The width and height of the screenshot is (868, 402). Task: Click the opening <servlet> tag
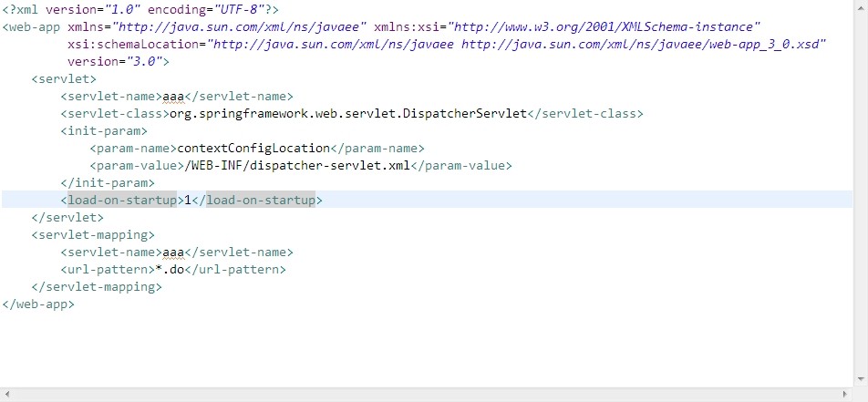[64, 78]
